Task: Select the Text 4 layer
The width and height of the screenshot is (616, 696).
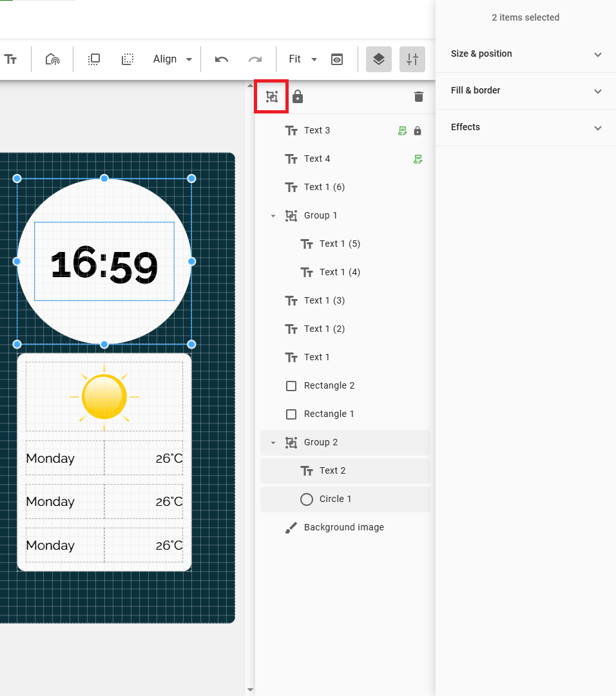Action: pos(345,159)
